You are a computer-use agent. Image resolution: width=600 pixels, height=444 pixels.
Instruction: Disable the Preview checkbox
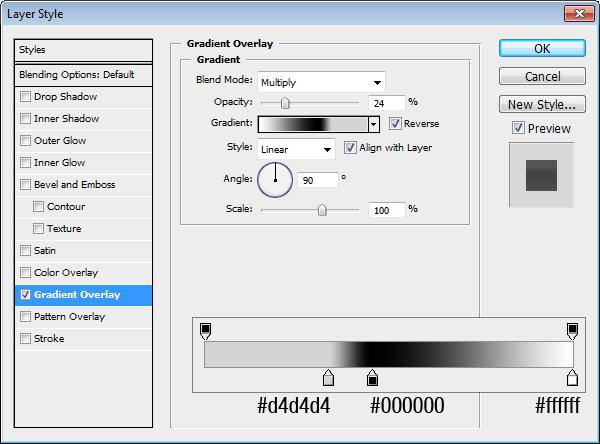518,128
